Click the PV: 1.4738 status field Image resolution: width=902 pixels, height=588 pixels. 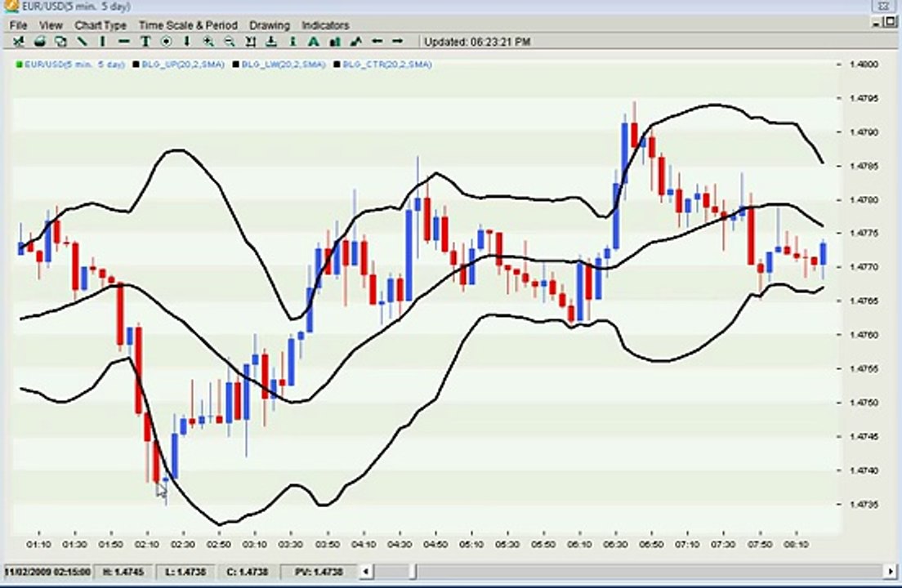point(319,572)
